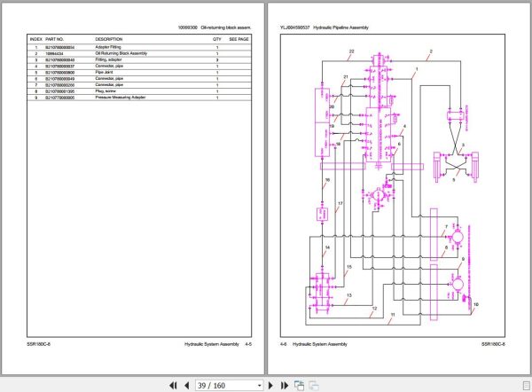Go to the first page

pyautogui.click(x=173, y=386)
